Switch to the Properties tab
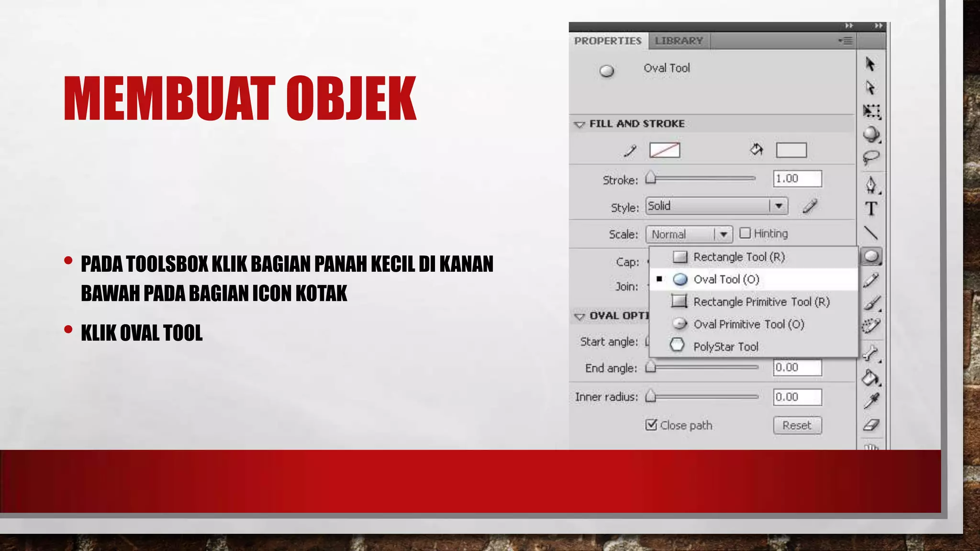 click(608, 41)
